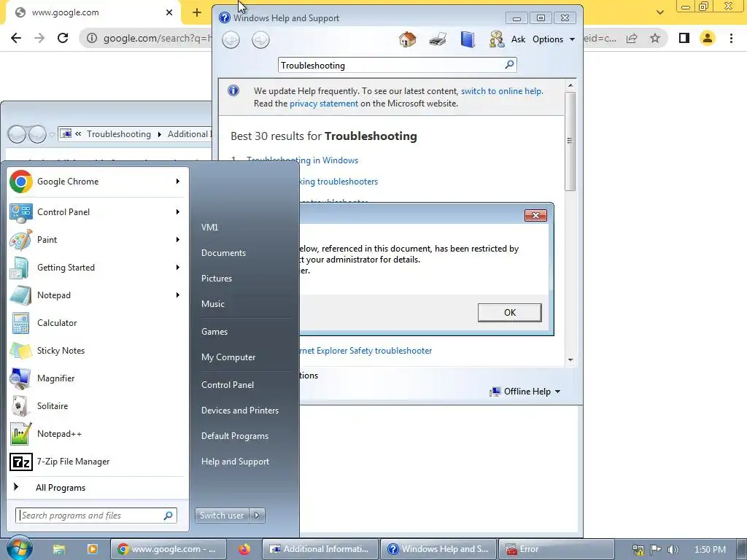Open the Options dropdown in Help window
747x560 pixels.
[554, 39]
